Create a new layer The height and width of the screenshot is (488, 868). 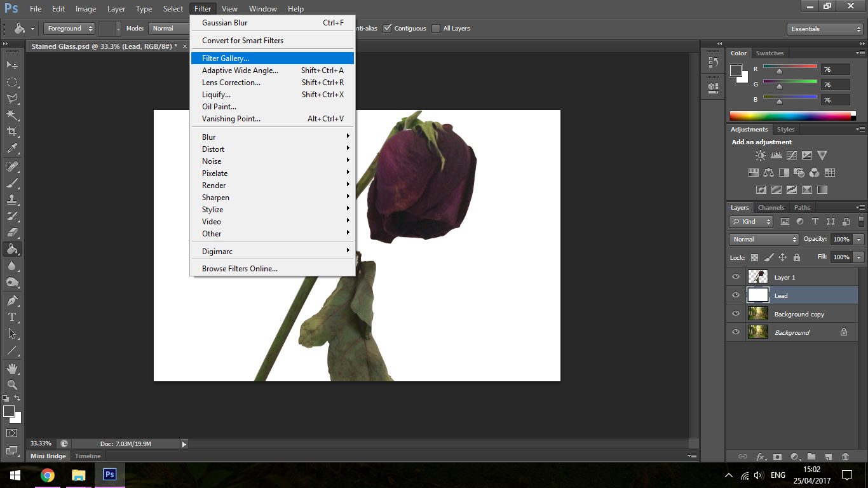click(828, 456)
